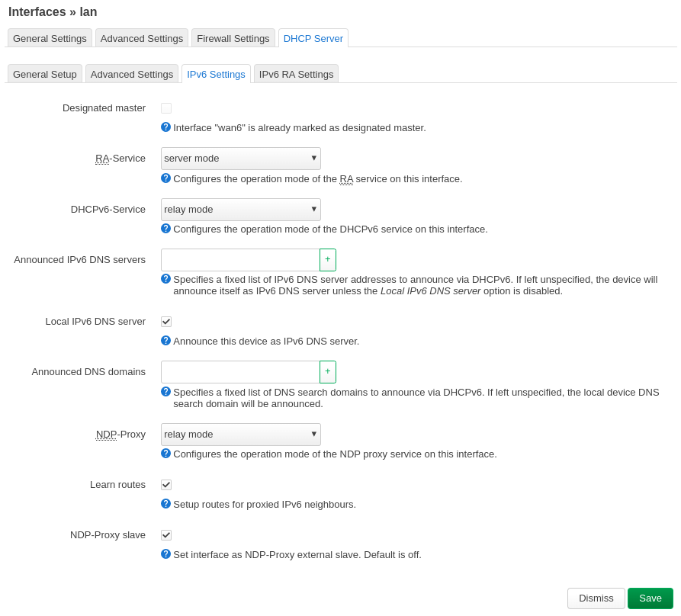Viewport: 681px width, 616px height.
Task: Add entry with plus for IPv6 DNS servers
Action: click(328, 260)
